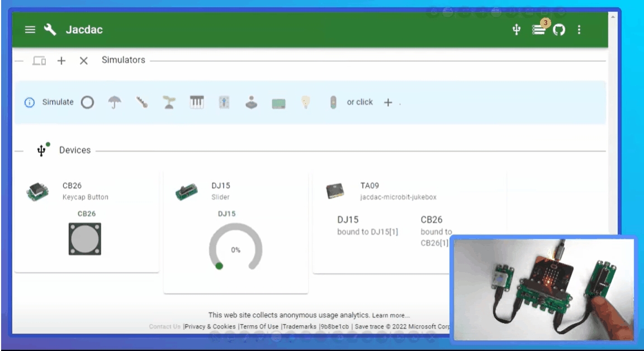Image resolution: width=644 pixels, height=351 pixels.
Task: Simulate the joystick icon
Action: pyautogui.click(x=252, y=102)
